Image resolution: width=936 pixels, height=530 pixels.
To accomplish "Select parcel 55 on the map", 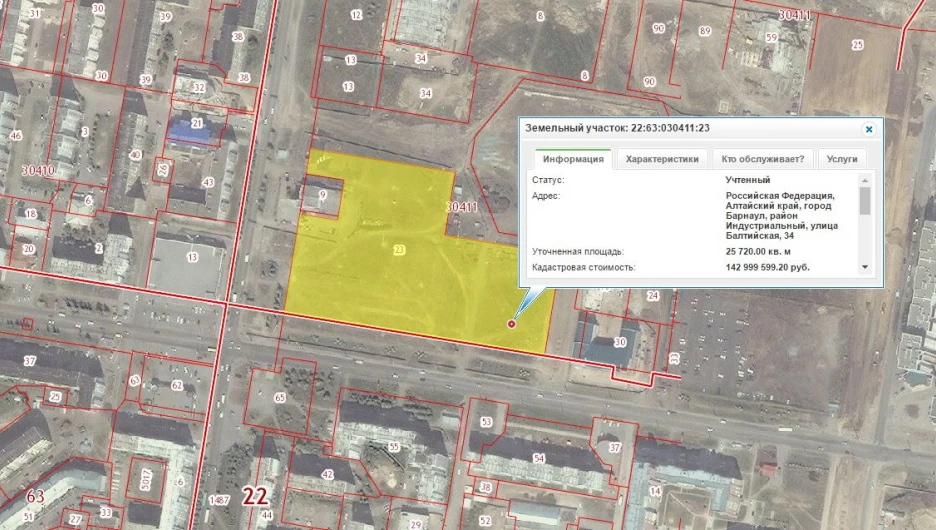I will [394, 445].
